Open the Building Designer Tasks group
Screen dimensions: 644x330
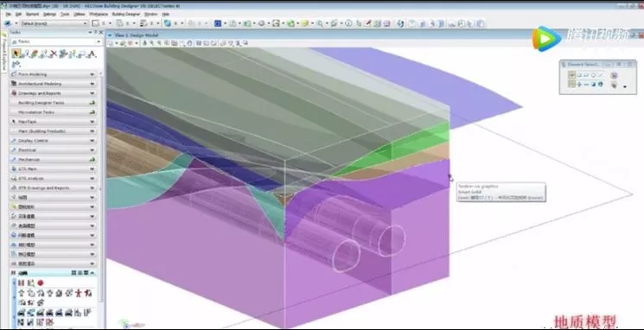click(54, 103)
